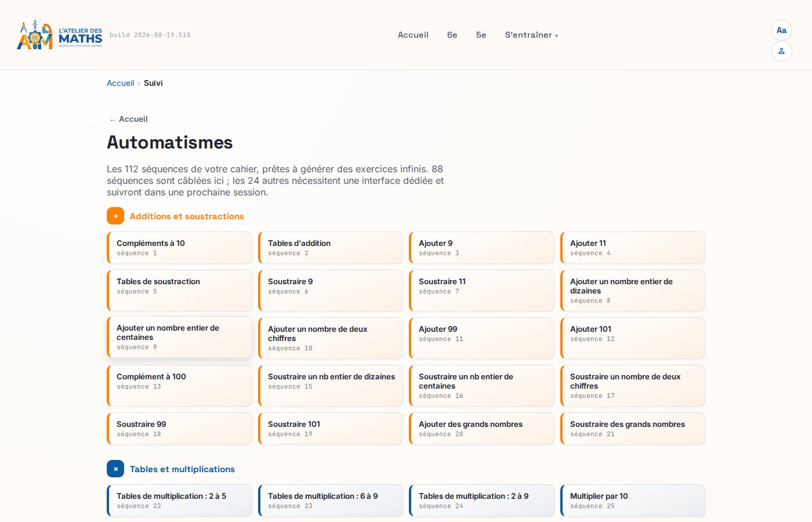Open the Complément à 100 card
This screenshot has width=812, height=522.
(179, 386)
